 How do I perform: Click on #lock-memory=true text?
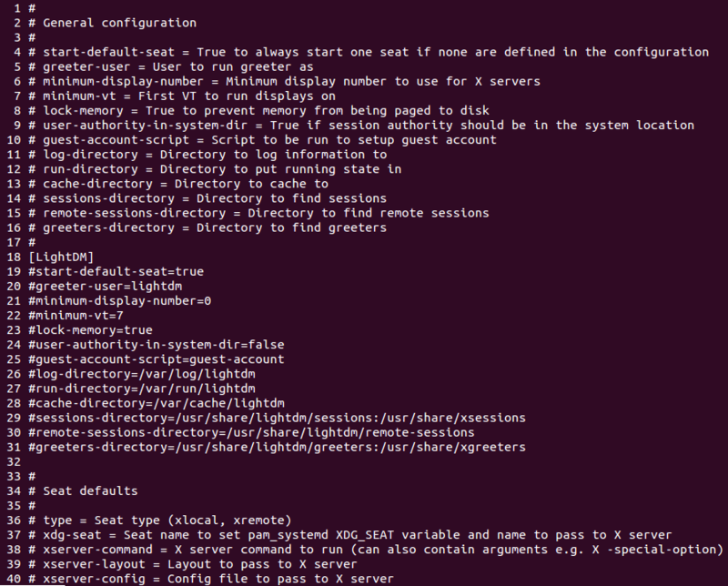pyautogui.click(x=90, y=330)
